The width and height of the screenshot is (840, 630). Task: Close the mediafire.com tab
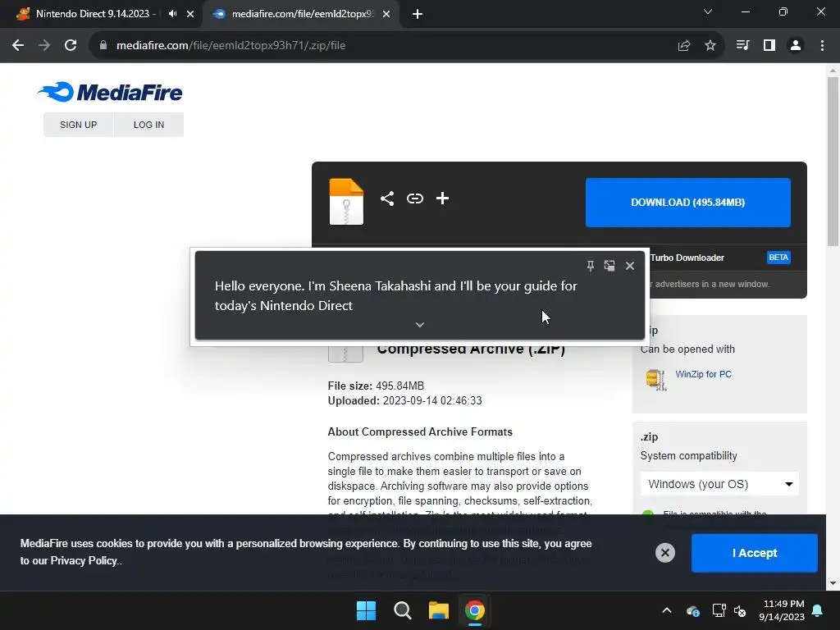386,14
